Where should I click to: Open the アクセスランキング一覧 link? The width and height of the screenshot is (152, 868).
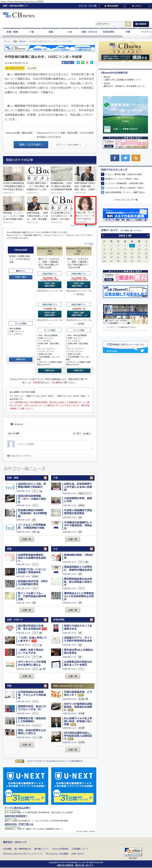(x=125, y=200)
